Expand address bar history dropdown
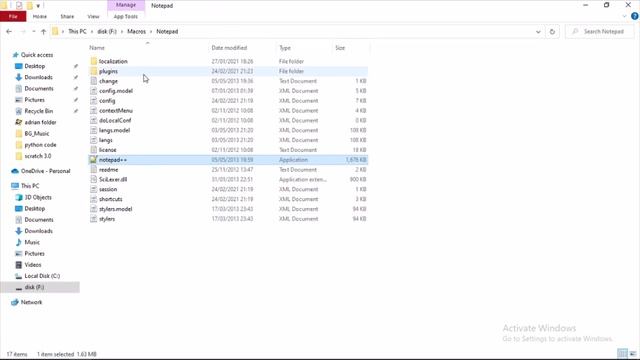This screenshot has height=360, width=640. 538,31
